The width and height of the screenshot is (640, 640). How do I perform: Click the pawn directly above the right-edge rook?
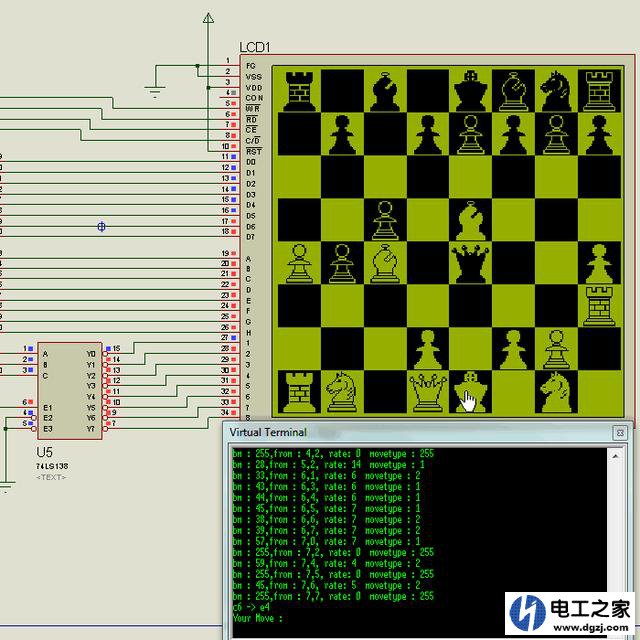[599, 263]
